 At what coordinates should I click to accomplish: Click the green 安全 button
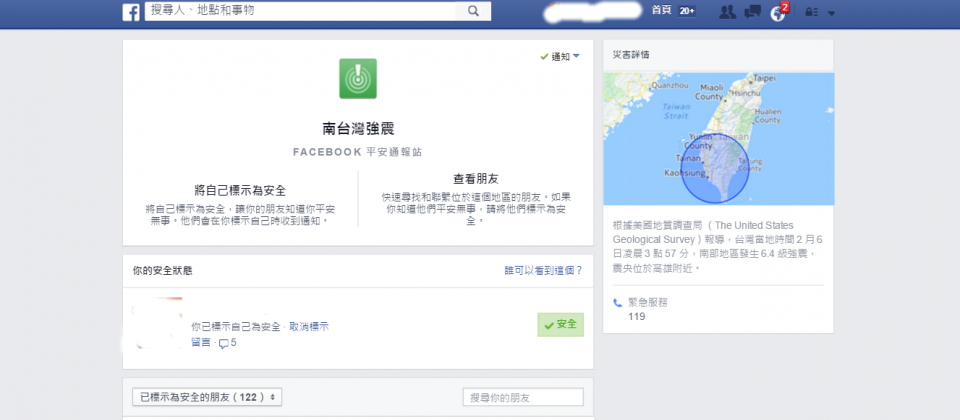coord(560,324)
